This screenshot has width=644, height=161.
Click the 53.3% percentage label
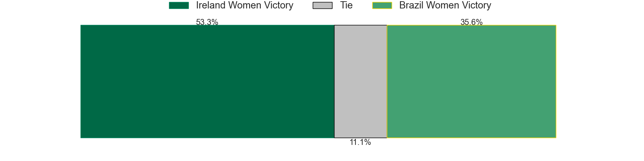[207, 22]
